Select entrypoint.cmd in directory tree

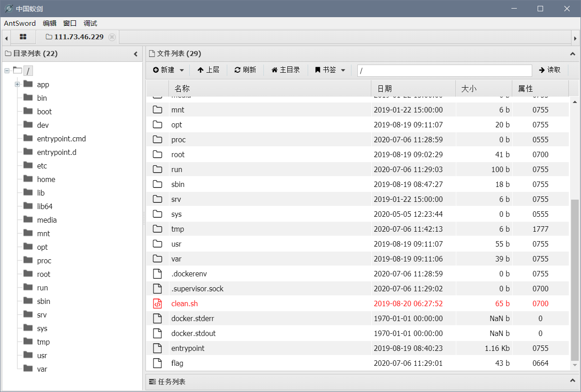(61, 139)
